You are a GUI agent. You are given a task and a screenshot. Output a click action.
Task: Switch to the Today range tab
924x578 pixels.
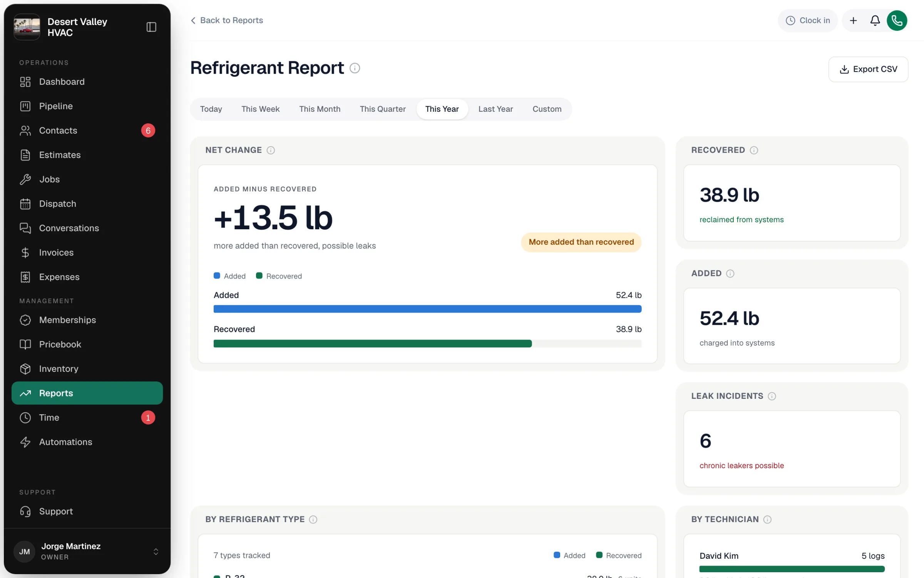coord(211,109)
